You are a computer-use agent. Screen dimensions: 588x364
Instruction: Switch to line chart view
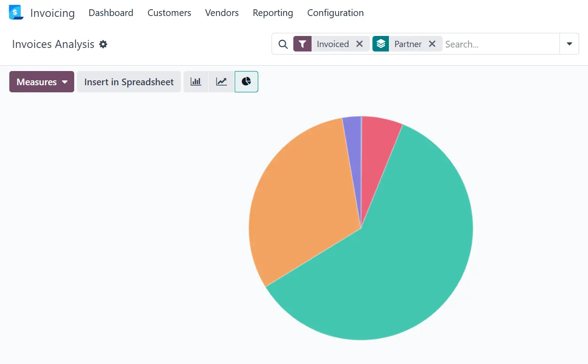(x=221, y=82)
